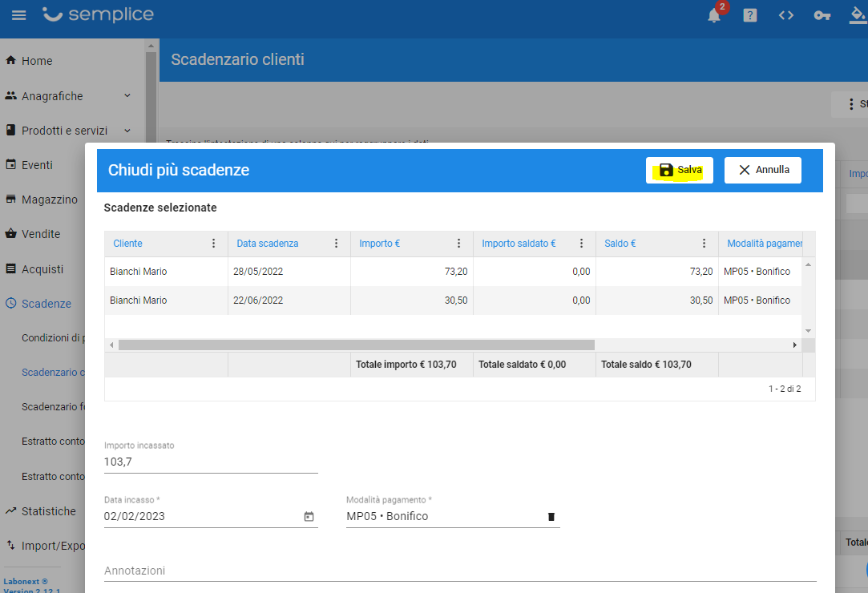The width and height of the screenshot is (868, 593).
Task: Click the Anagrafiche people icon
Action: (10, 96)
